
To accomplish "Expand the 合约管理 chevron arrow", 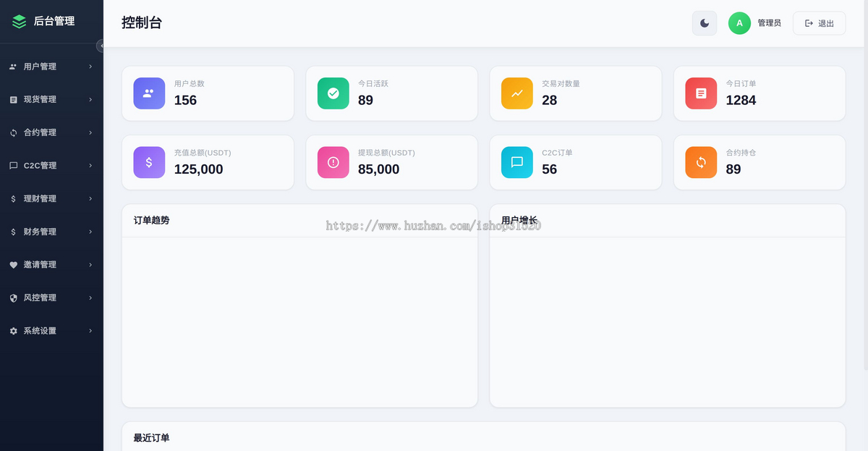I will click(x=90, y=132).
